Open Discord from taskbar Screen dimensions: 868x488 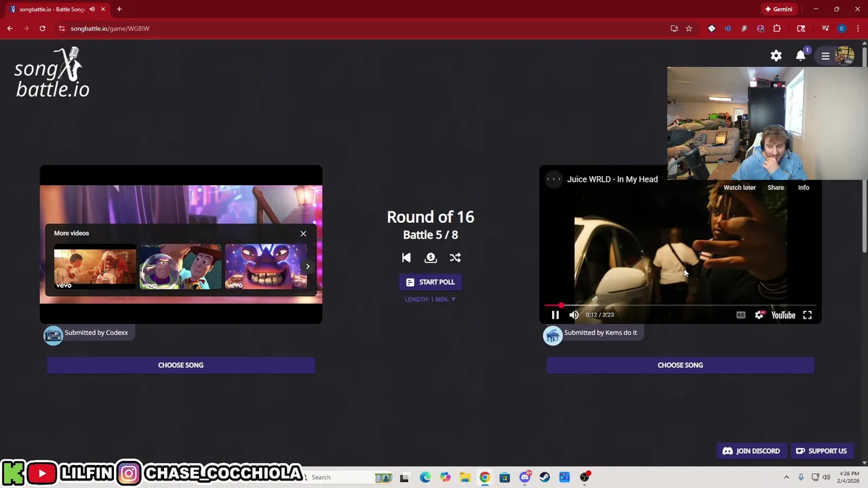coord(525,477)
